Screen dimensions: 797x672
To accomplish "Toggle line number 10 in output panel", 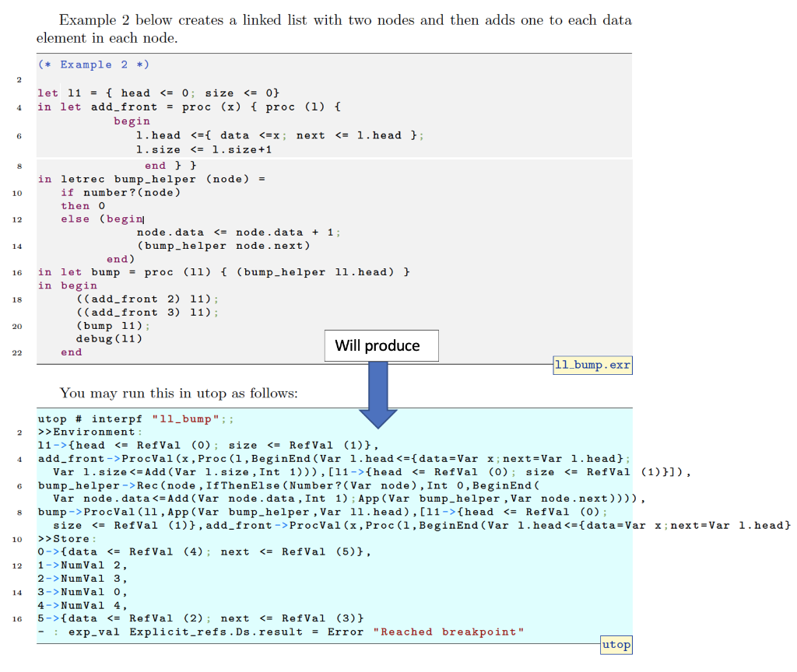I will coord(17,538).
